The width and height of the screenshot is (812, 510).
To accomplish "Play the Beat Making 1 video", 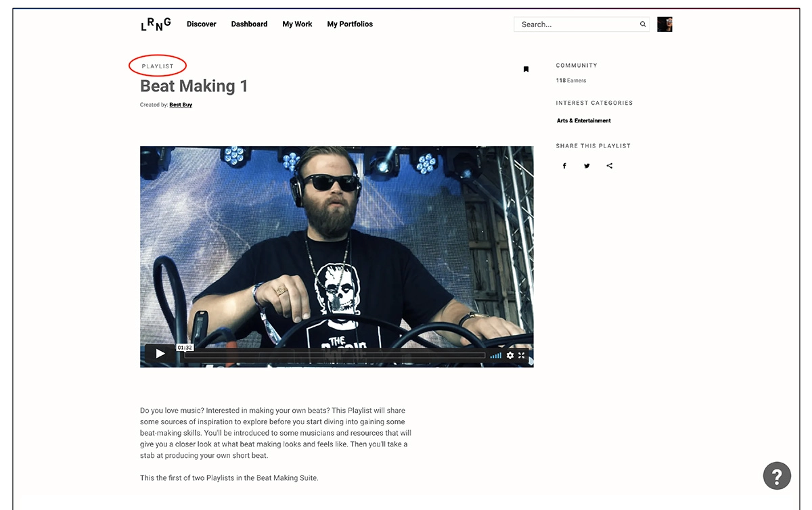I will [160, 353].
